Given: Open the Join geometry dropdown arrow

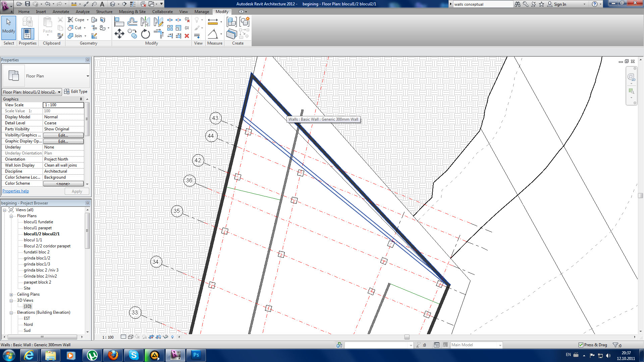Looking at the screenshot, I should pos(86,36).
